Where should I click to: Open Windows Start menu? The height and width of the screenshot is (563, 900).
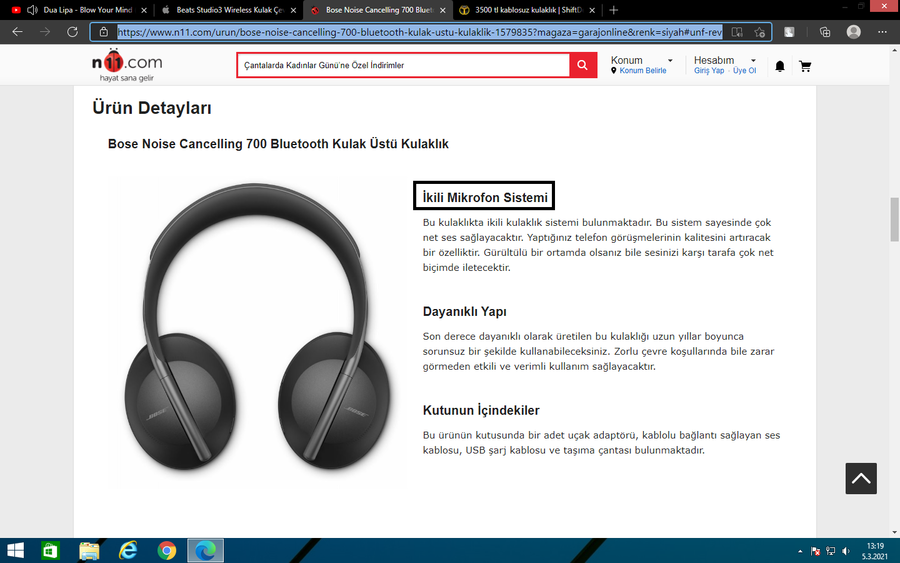[x=15, y=551]
